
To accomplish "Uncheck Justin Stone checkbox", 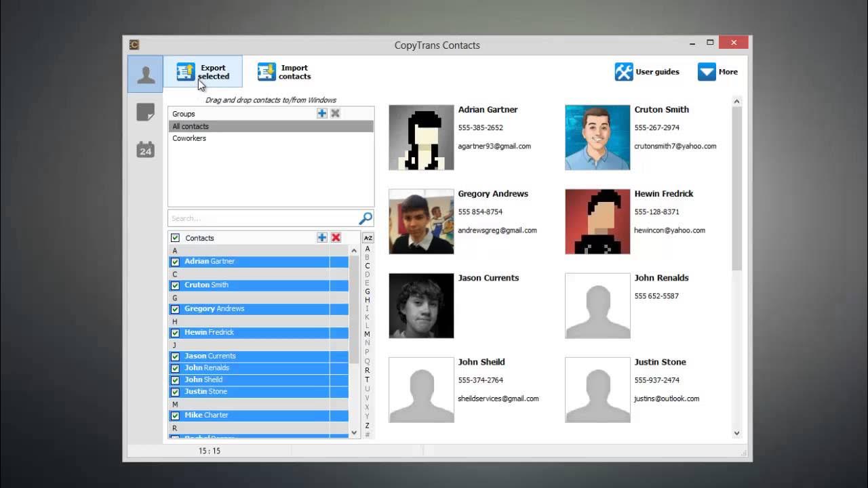I will pyautogui.click(x=175, y=392).
